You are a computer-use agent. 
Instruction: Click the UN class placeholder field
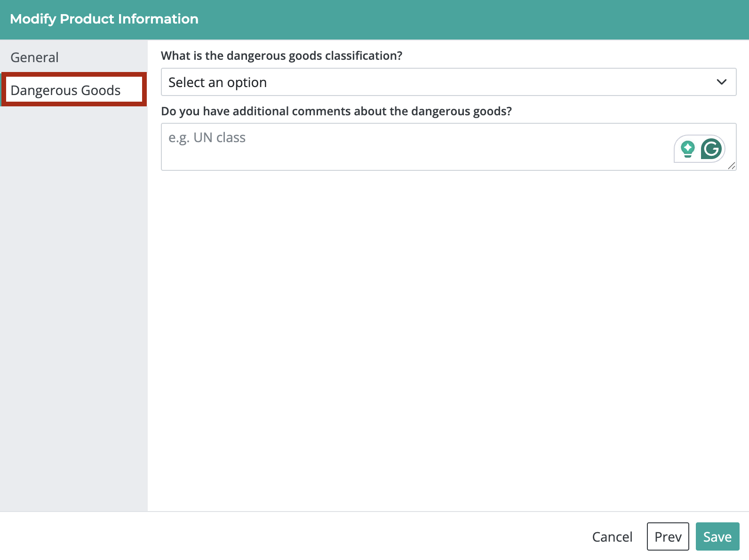[207, 137]
